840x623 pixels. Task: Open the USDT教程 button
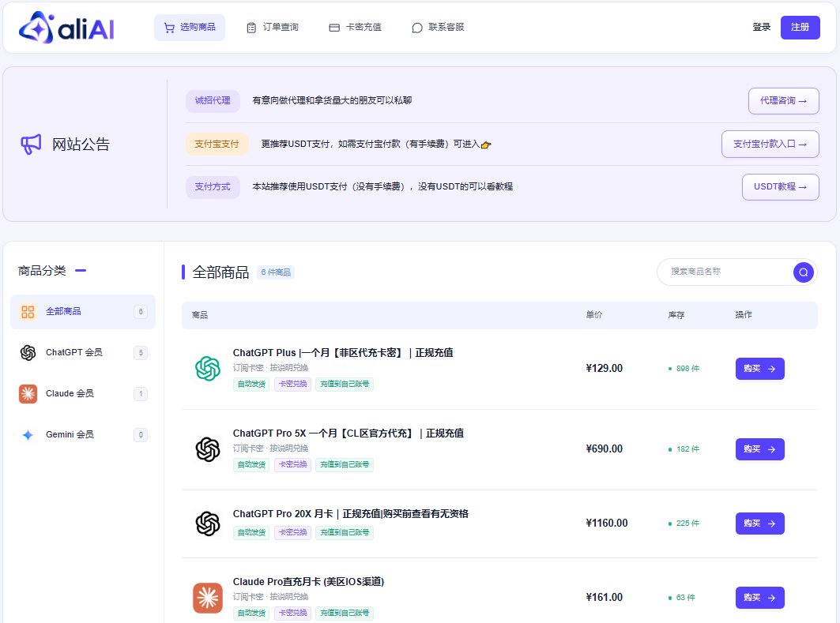(x=780, y=187)
